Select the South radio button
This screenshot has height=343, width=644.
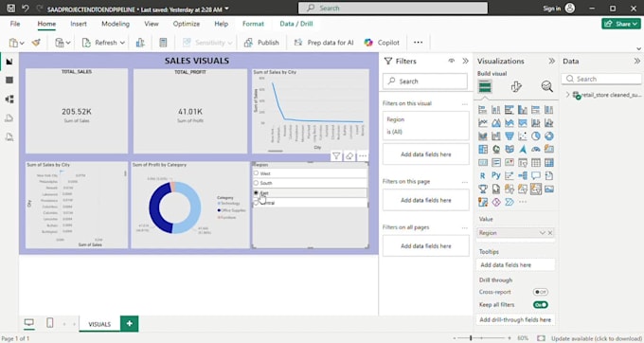[256, 183]
